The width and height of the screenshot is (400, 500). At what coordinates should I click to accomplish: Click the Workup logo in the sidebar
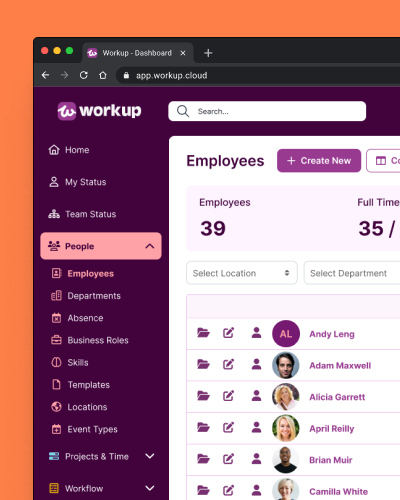(x=99, y=111)
